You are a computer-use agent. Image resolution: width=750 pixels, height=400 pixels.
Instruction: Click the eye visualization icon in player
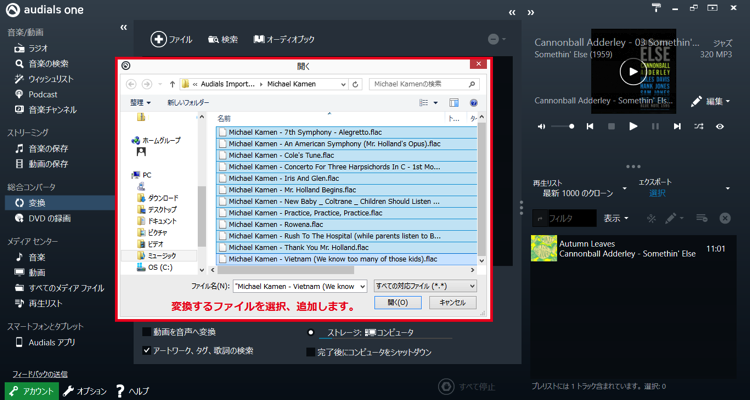tap(719, 127)
